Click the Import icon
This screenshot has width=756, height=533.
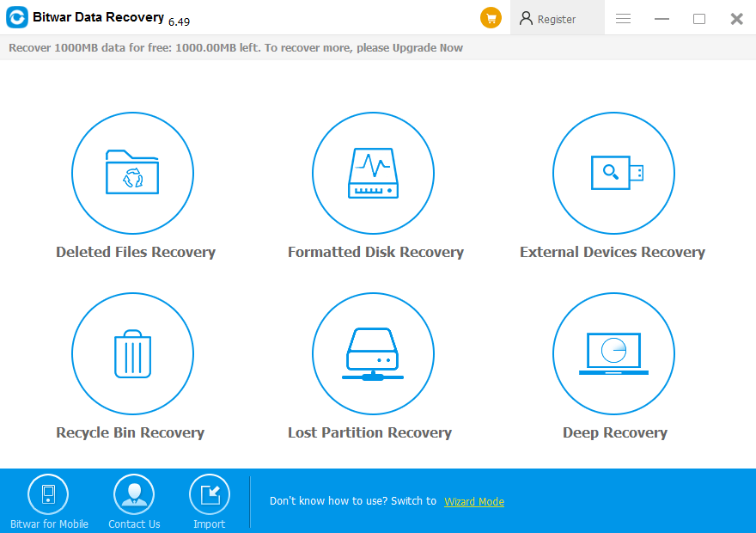click(210, 494)
